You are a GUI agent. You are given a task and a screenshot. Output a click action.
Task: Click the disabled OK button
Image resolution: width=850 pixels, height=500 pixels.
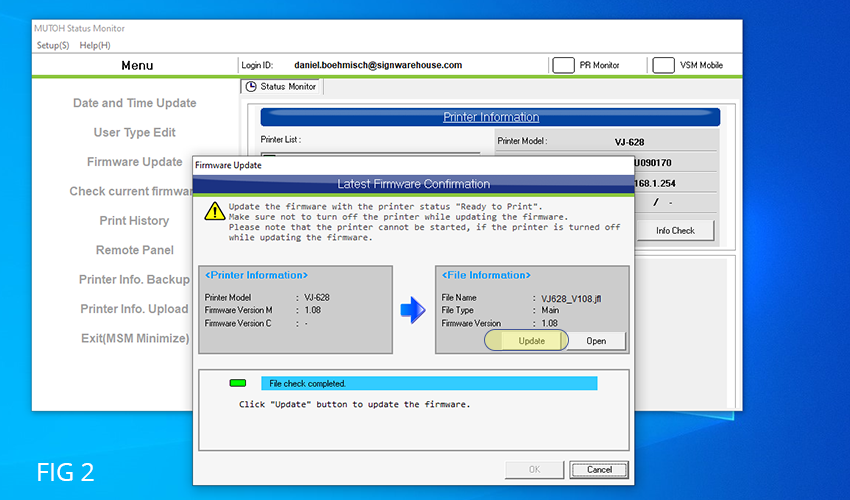tap(534, 470)
